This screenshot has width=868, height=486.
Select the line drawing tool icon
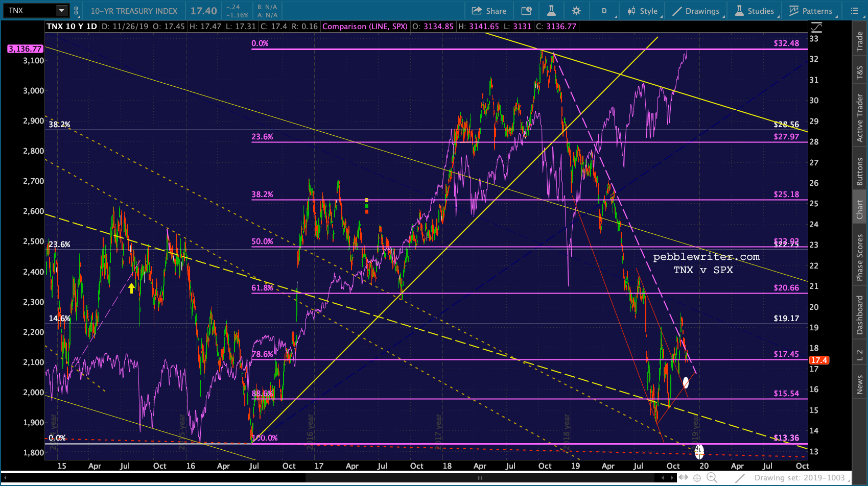739,478
